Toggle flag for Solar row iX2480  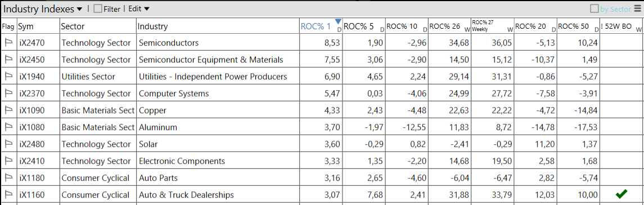point(8,144)
